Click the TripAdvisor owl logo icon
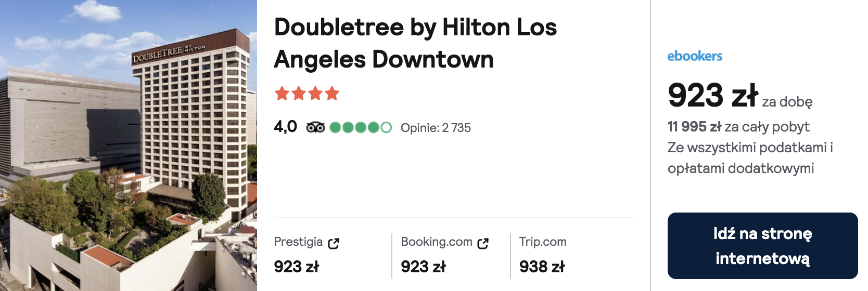The width and height of the screenshot is (868, 291). [x=315, y=127]
